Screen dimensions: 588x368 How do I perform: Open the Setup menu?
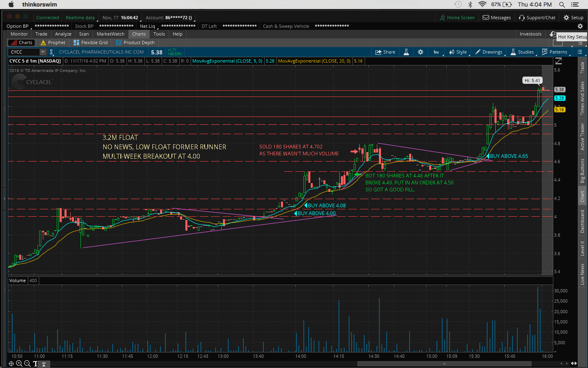point(573,18)
